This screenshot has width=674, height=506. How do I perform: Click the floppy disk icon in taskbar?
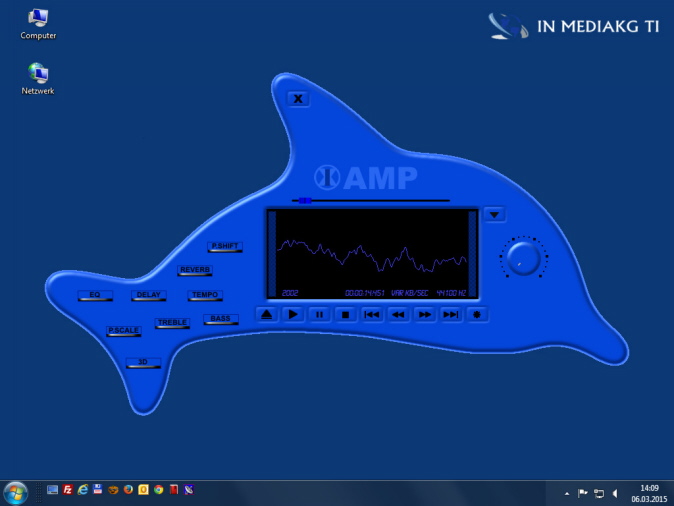[x=98, y=489]
